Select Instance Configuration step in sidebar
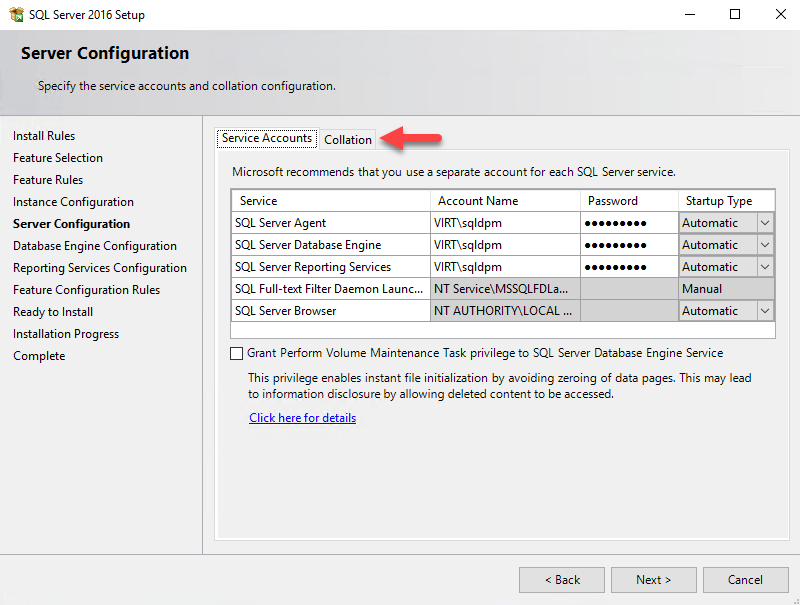Image resolution: width=800 pixels, height=605 pixels. 73,202
